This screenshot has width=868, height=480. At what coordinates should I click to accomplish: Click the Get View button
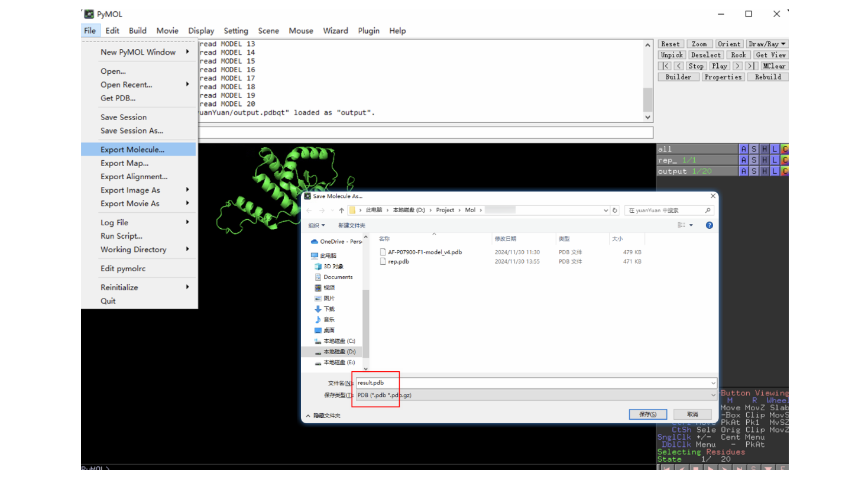coord(771,55)
